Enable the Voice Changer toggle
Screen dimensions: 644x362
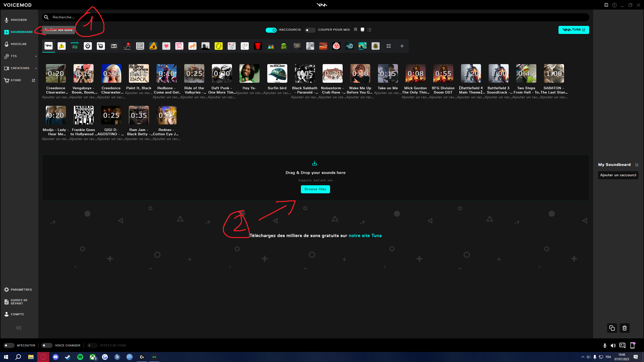[47, 345]
